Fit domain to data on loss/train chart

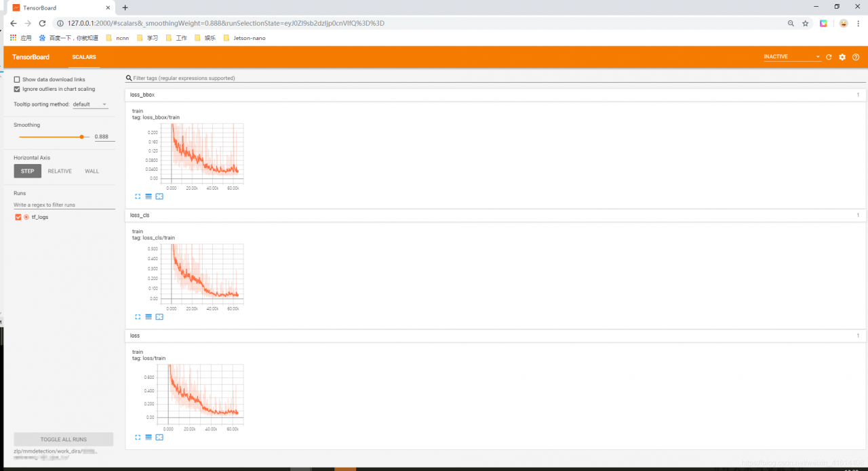pyautogui.click(x=159, y=437)
